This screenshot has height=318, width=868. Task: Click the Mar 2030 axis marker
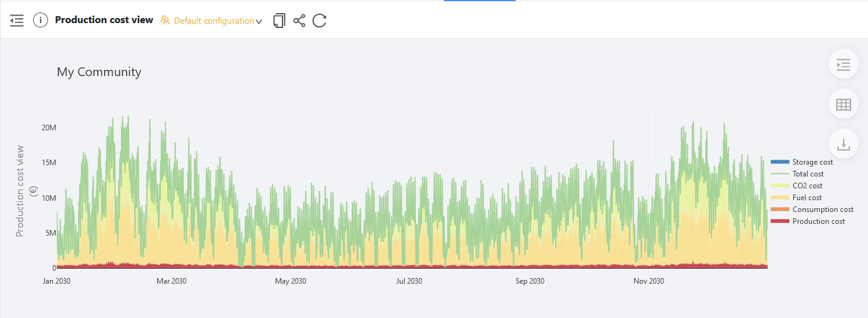pyautogui.click(x=171, y=281)
